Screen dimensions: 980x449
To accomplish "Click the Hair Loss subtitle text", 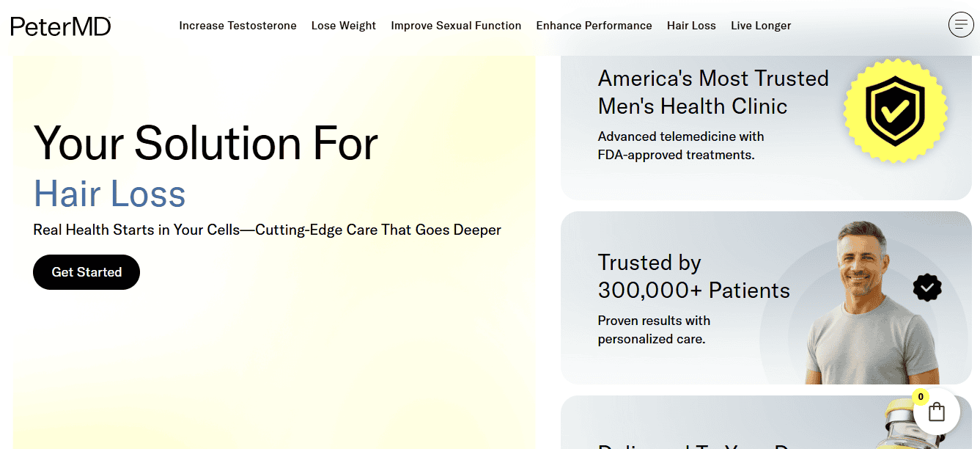I will (109, 194).
